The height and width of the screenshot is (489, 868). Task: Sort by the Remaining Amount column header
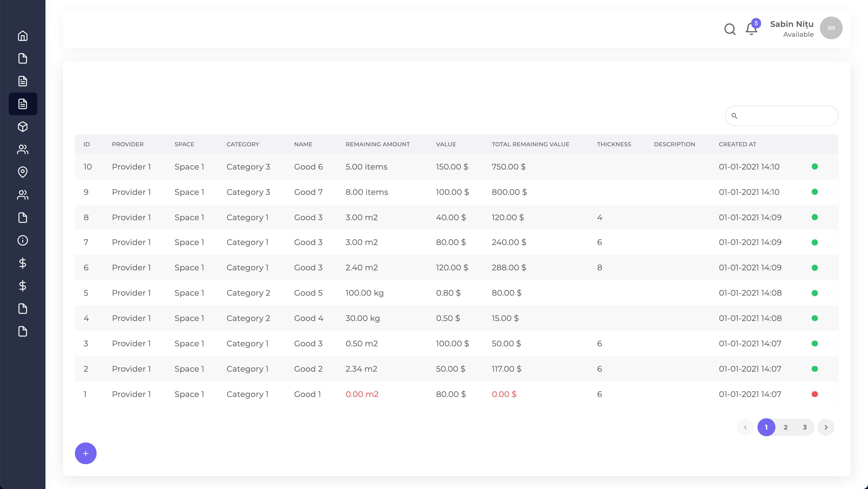(x=377, y=144)
